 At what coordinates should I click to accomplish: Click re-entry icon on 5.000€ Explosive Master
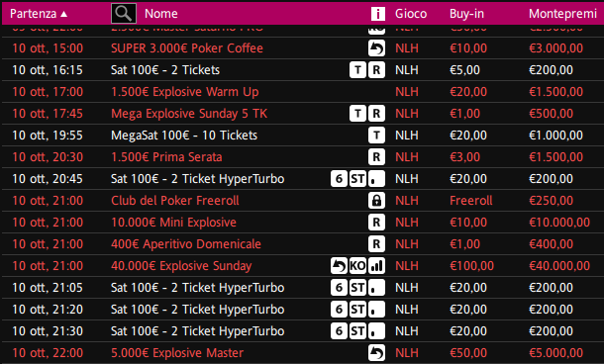tap(376, 353)
